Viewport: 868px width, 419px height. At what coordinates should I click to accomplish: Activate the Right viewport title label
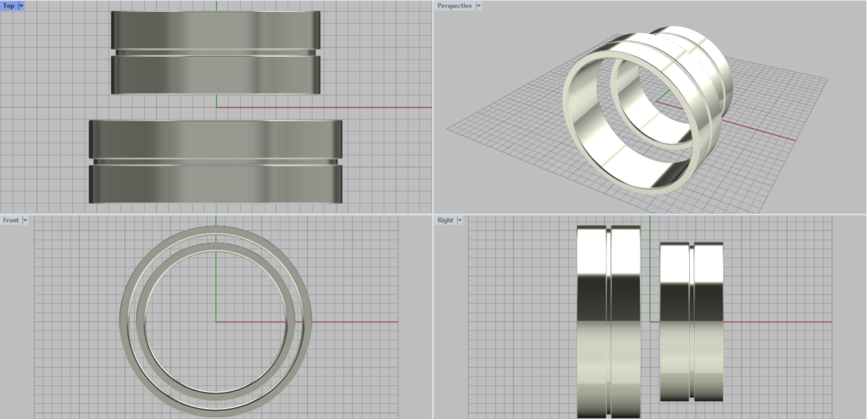click(x=445, y=220)
